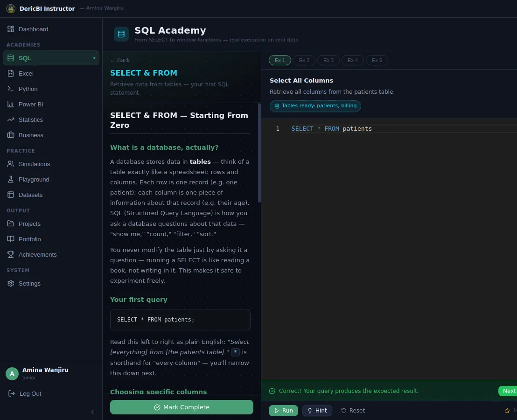Click the star rating icon
The image size is (517, 420).
click(x=507, y=411)
